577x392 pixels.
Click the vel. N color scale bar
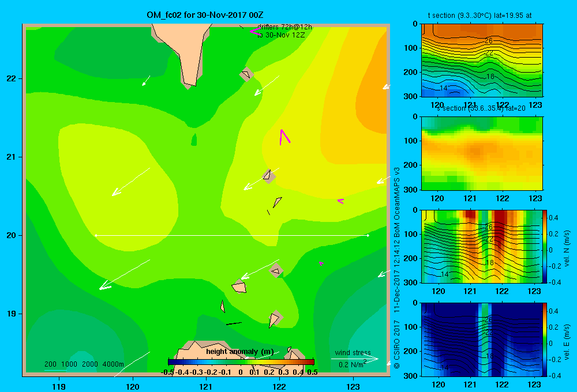[545, 246]
